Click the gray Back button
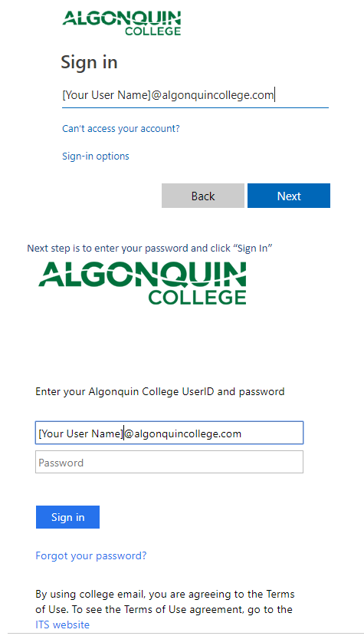This screenshot has height=636, width=364. click(202, 196)
